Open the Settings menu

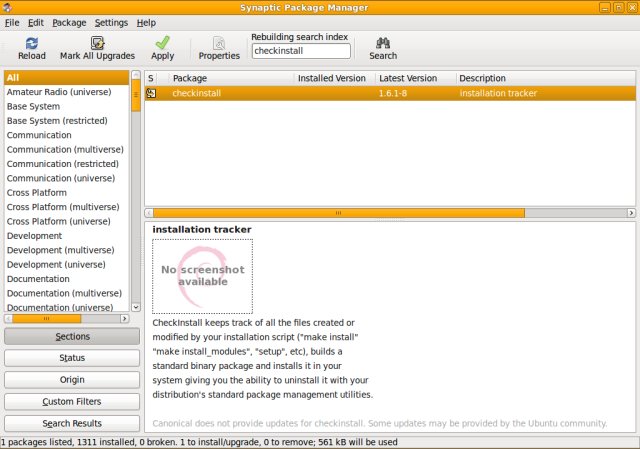(111, 22)
